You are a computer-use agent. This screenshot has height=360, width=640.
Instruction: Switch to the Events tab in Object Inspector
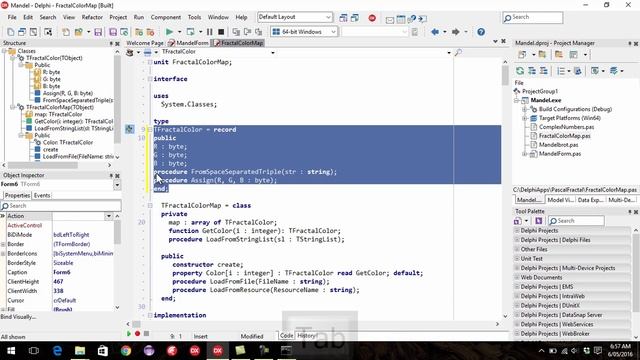42,196
